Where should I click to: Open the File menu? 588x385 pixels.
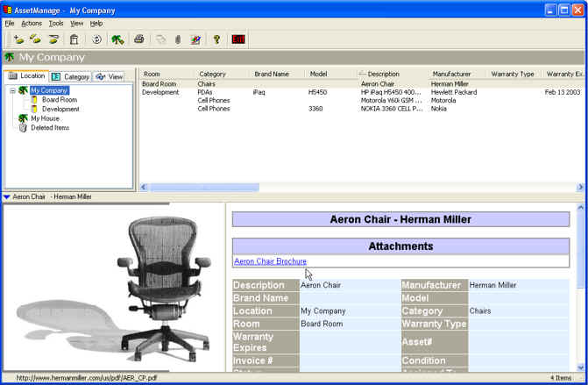[x=10, y=24]
